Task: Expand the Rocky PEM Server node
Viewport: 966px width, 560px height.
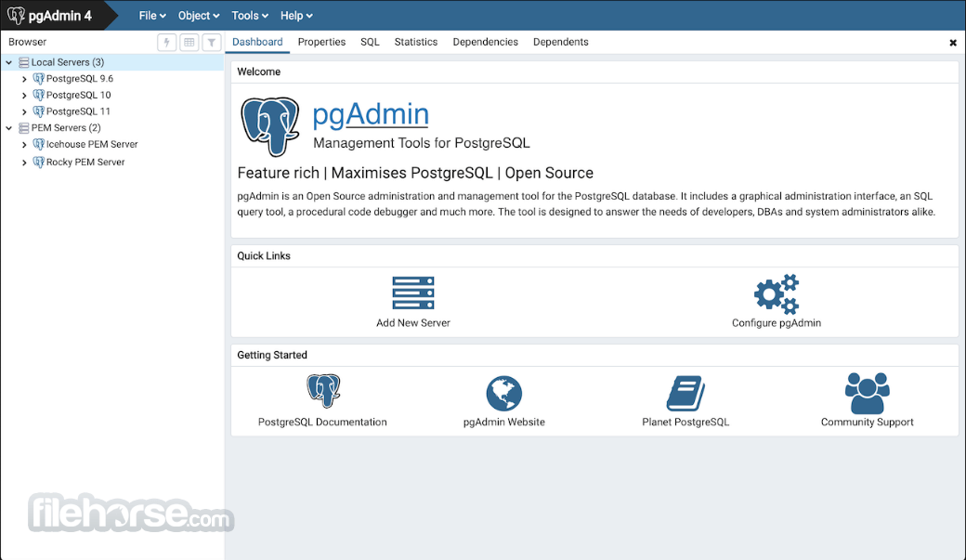Action: [24, 163]
